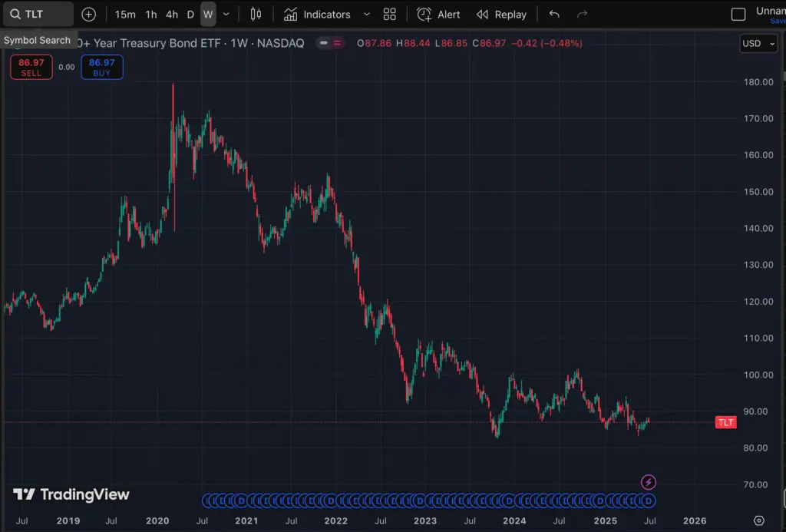Create a new Alert
The width and height of the screenshot is (786, 532).
coord(438,15)
